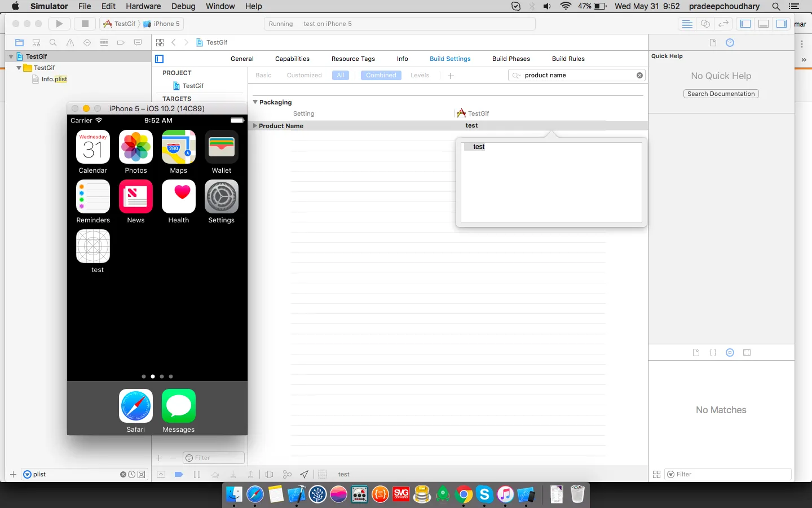Show the Quick Help inspector
Screen dimensions: 812x508
[x=730, y=43]
